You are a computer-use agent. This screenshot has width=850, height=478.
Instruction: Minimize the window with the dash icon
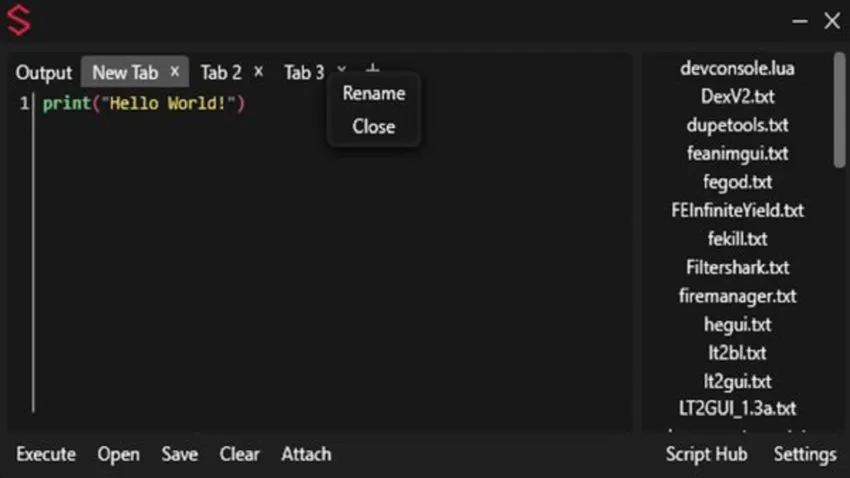click(799, 21)
